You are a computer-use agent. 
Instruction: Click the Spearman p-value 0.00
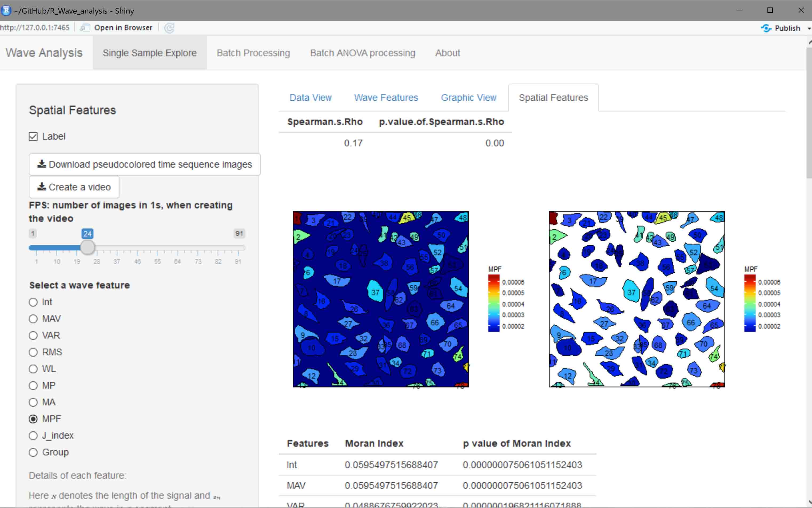[495, 143]
